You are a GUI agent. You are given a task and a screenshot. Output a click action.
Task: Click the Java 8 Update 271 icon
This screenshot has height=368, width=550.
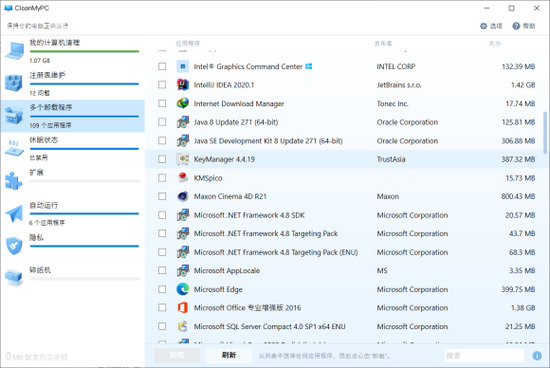(183, 122)
